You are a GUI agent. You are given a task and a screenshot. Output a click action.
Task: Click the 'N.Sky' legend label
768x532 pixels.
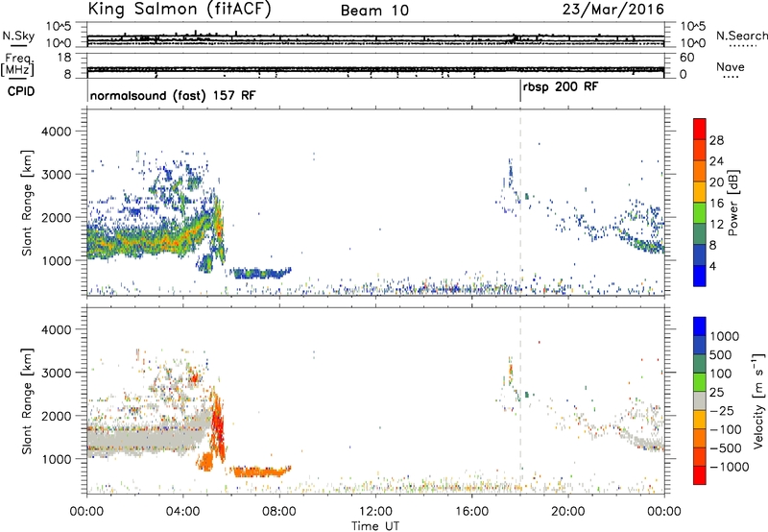click(18, 36)
